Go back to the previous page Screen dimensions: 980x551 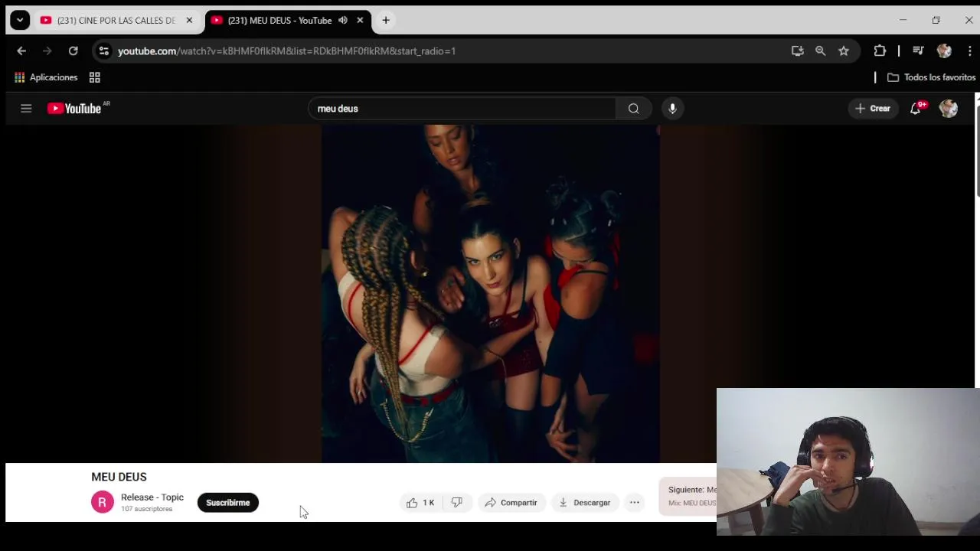(x=21, y=51)
